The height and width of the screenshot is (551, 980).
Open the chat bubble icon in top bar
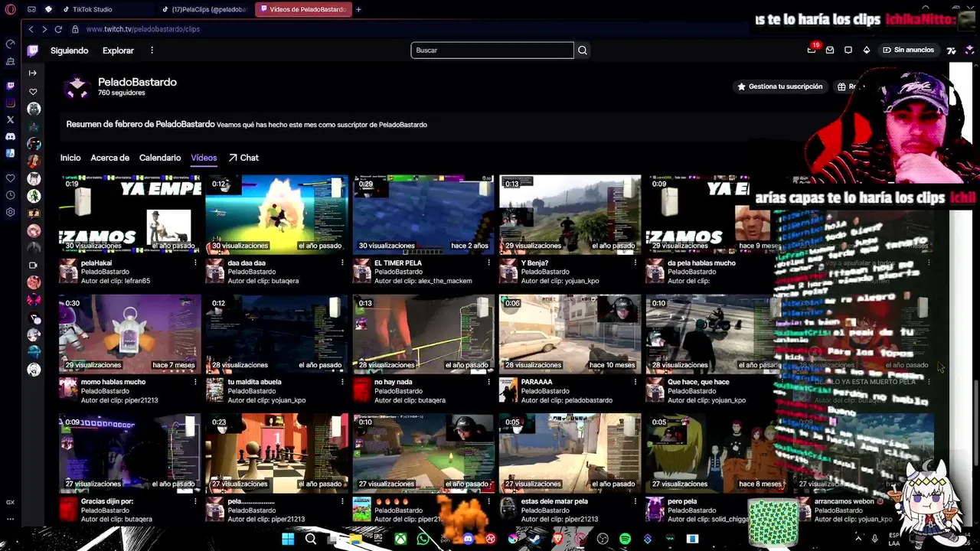(848, 50)
